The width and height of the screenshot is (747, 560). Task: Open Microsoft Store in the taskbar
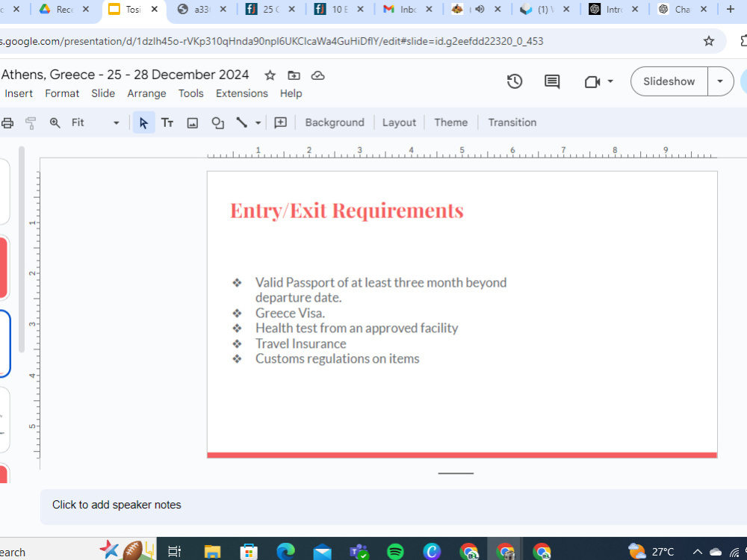coord(249,552)
